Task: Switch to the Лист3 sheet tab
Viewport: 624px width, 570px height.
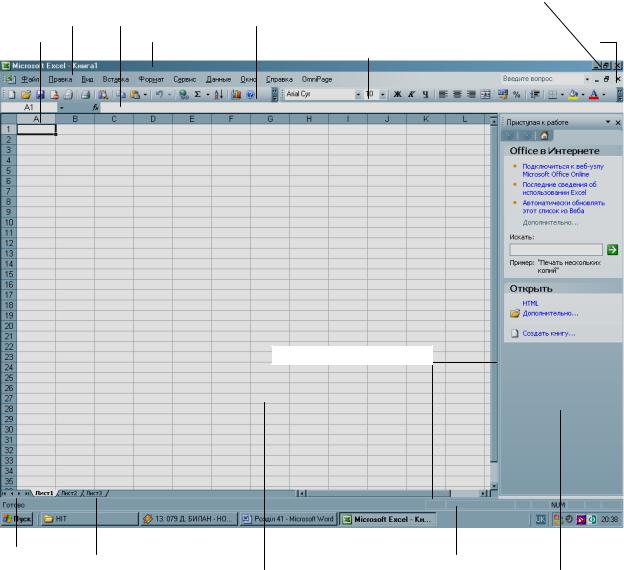Action: click(x=94, y=493)
